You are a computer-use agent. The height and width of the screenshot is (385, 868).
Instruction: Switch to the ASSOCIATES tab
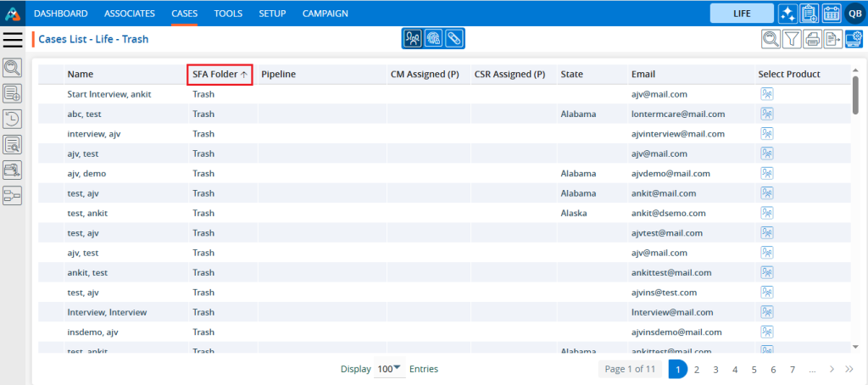click(x=129, y=14)
